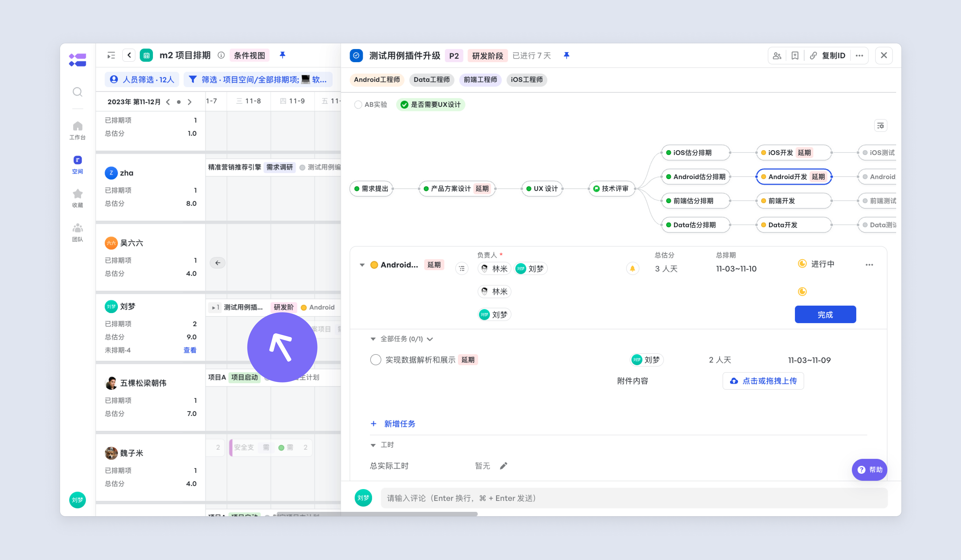Click 查看 link under 刘梦
This screenshot has height=560, width=961.
(190, 350)
